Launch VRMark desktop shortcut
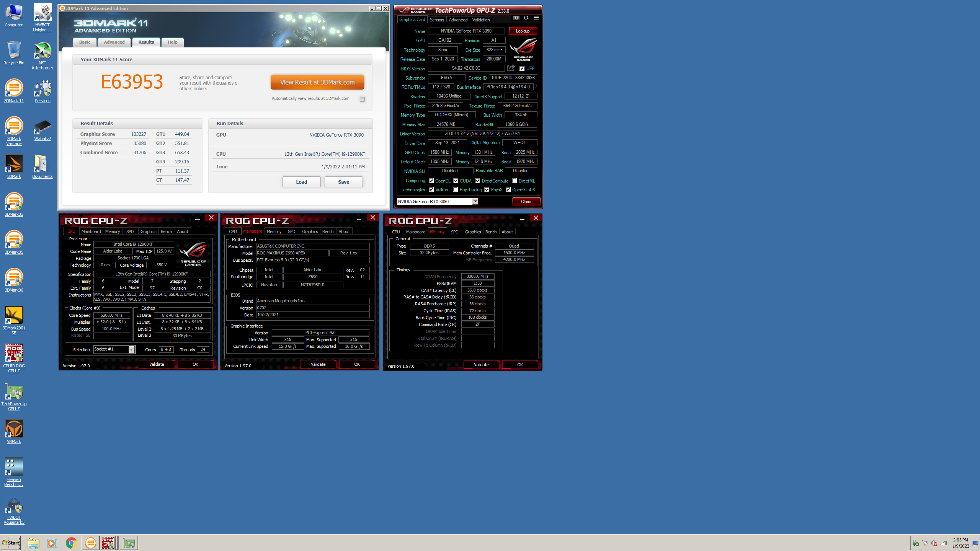This screenshot has height=551, width=980. tap(14, 432)
